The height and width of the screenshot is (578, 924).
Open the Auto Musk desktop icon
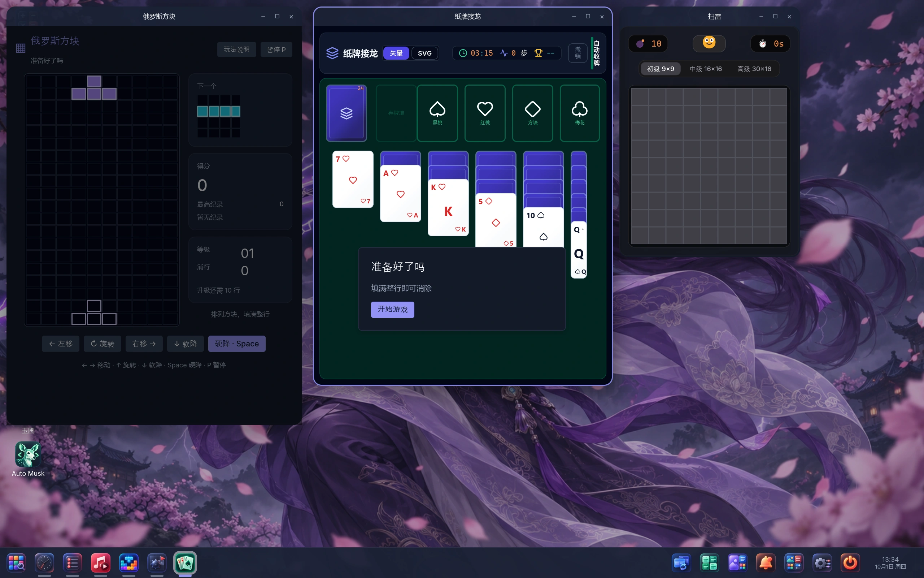(x=28, y=459)
